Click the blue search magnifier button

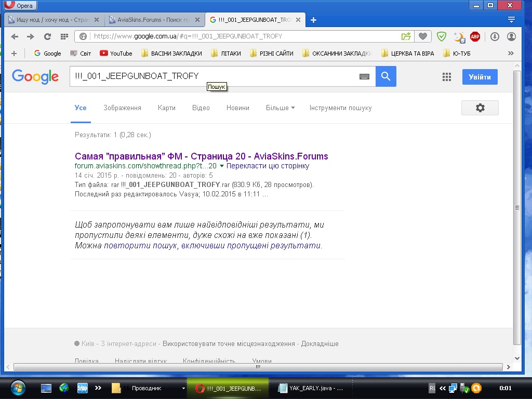pos(386,76)
